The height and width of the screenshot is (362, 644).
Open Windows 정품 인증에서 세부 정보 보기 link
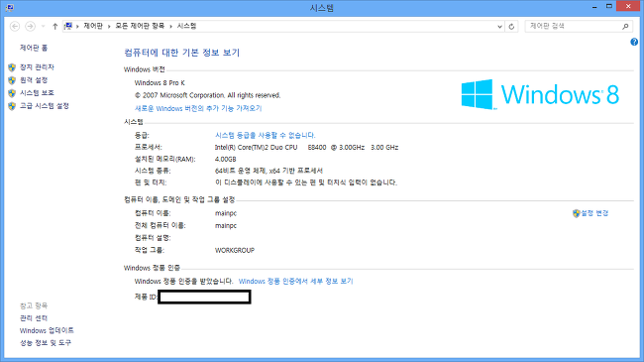click(295, 281)
